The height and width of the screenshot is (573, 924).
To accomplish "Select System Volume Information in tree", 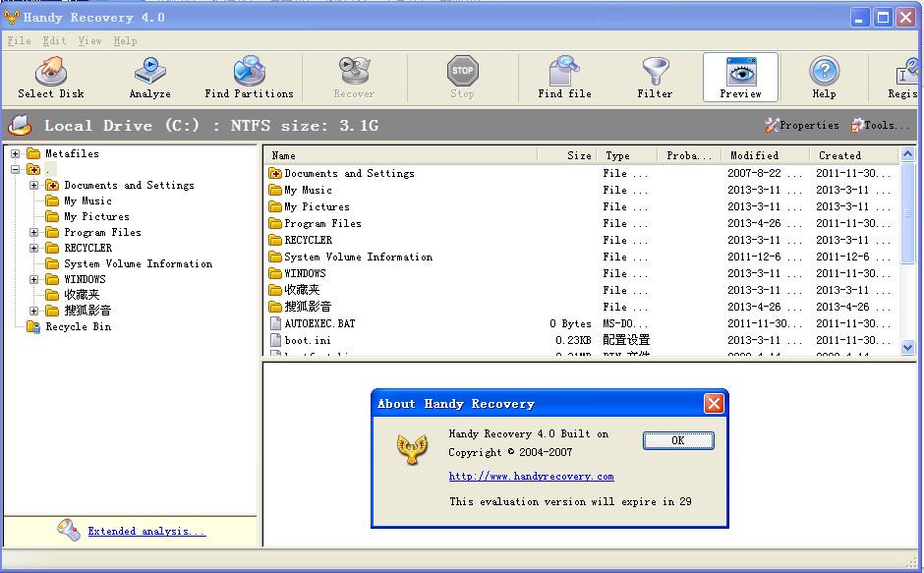I will coord(138,263).
